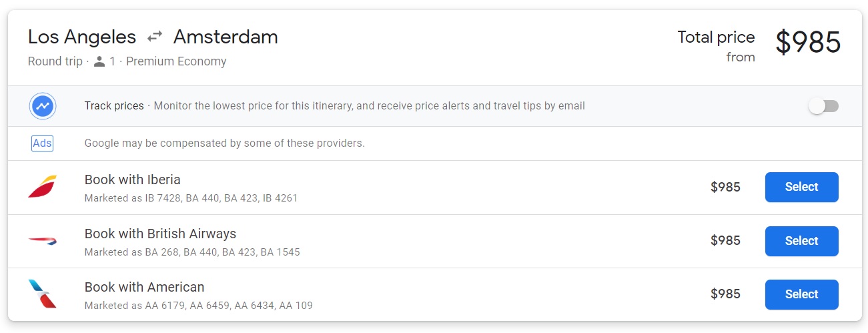This screenshot has width=868, height=333.
Task: Select the British Airways booking option
Action: [801, 241]
